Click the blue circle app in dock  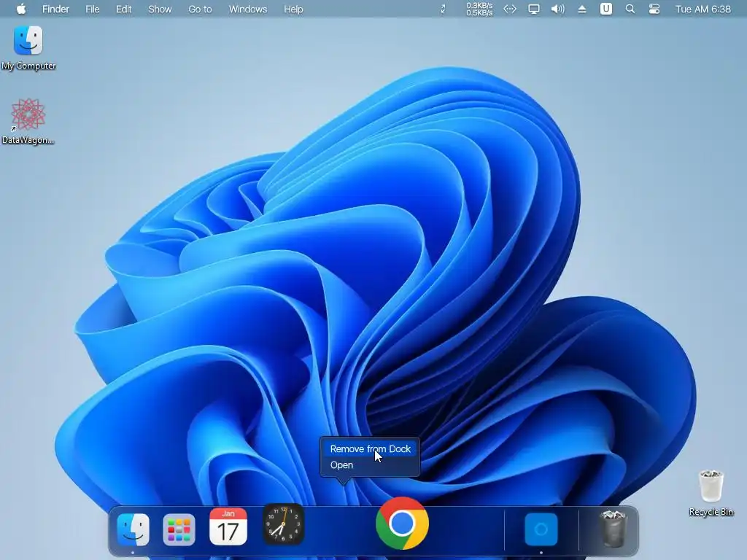541,529
